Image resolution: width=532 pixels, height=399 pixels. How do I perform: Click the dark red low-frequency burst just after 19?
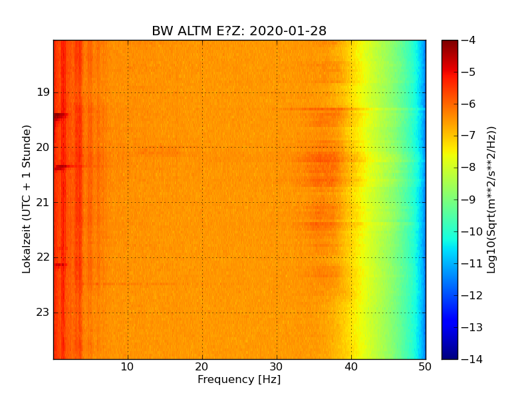coord(61,116)
